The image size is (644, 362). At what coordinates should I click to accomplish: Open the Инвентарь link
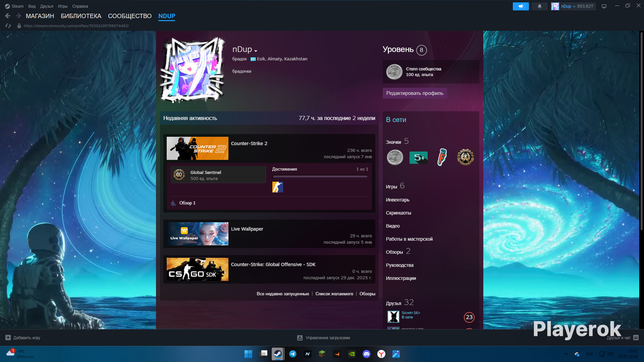(x=398, y=200)
